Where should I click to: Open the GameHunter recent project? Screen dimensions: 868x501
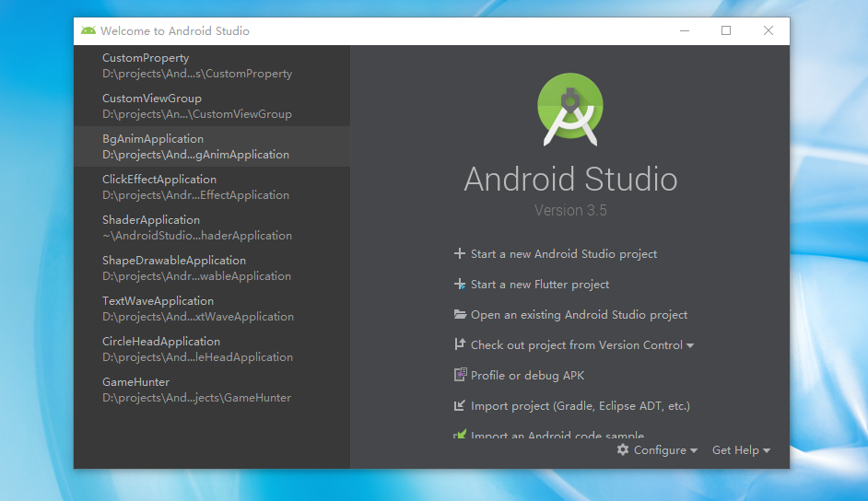tap(211, 390)
